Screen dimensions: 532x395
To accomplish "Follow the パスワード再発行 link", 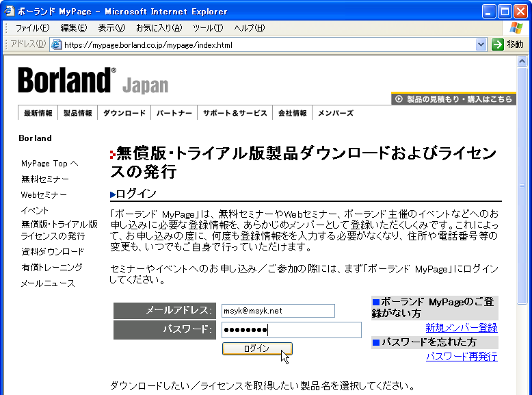I will point(461,357).
